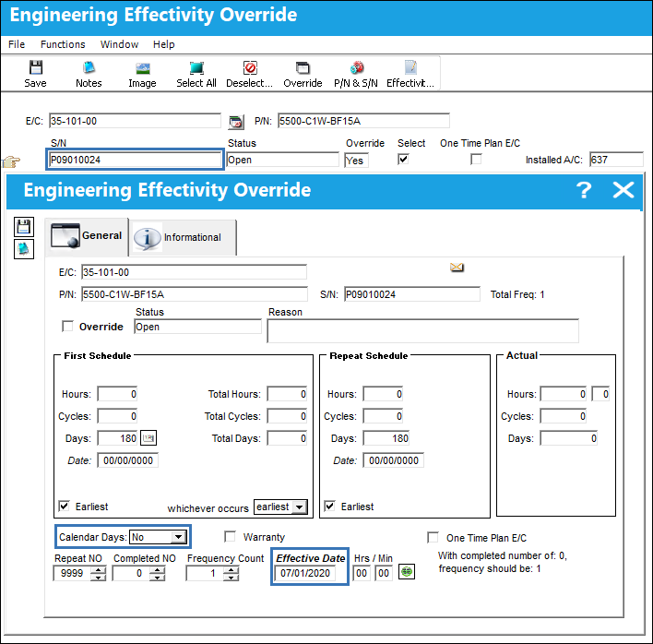Toggle the Select checkbox for P09010024
Viewport: 653px width, 644px height.
coord(403,160)
